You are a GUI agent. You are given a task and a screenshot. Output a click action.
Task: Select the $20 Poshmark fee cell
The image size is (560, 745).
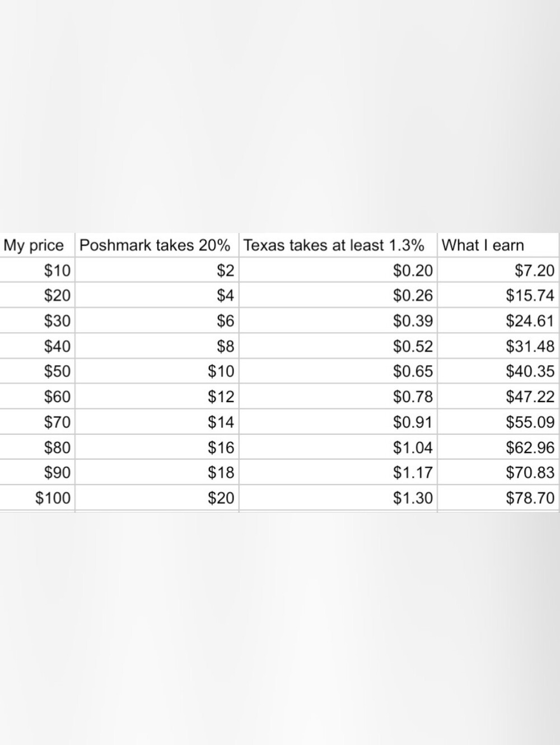tap(156, 497)
